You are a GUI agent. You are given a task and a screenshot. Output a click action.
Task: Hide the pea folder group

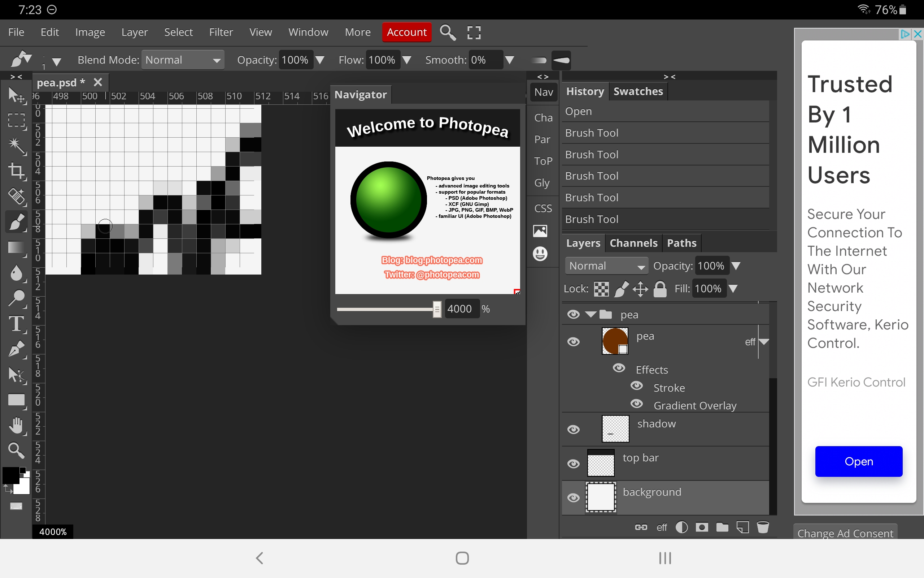573,314
